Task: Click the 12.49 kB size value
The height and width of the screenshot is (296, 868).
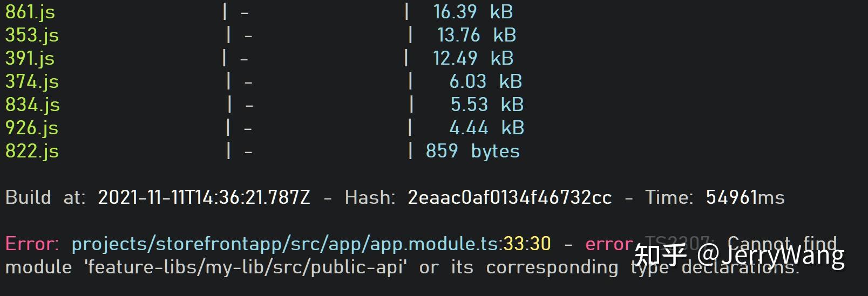Action: (473, 58)
